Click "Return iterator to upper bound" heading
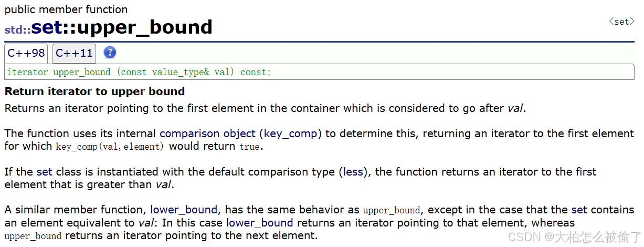 pyautogui.click(x=95, y=91)
